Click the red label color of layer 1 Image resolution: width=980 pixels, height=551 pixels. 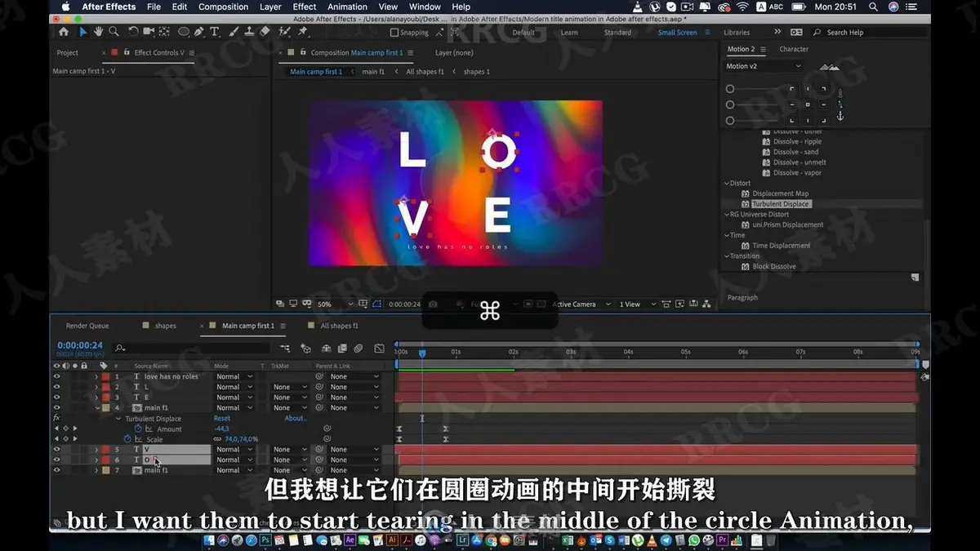tap(106, 376)
